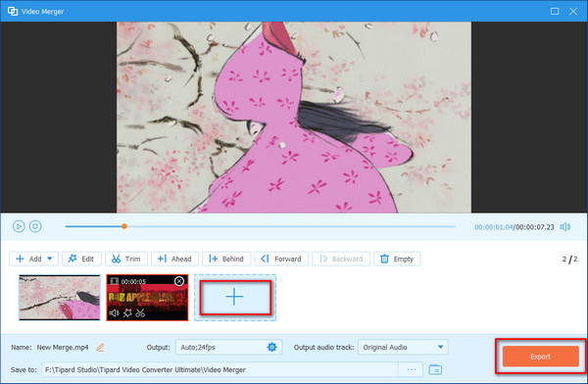The width and height of the screenshot is (588, 384).
Task: Empty the clip list
Action: (397, 259)
